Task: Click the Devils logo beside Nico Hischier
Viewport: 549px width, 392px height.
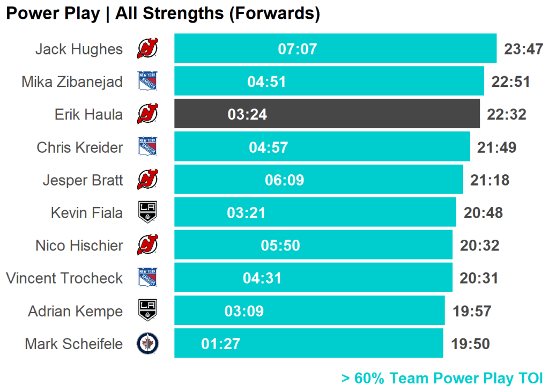Action: pyautogui.click(x=147, y=245)
